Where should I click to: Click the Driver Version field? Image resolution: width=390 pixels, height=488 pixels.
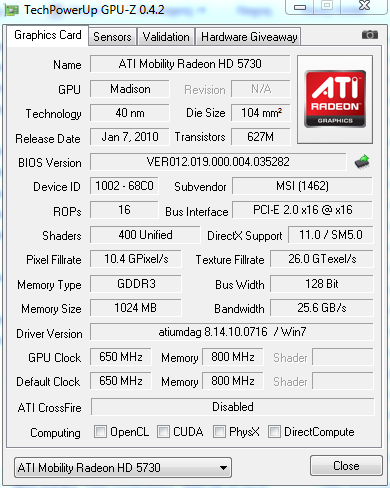tap(232, 332)
